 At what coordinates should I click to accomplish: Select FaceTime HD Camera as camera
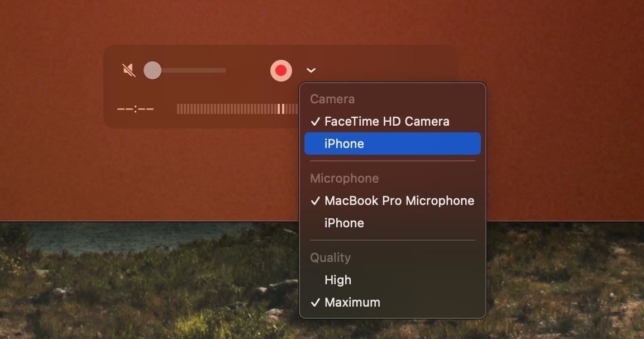click(x=387, y=122)
